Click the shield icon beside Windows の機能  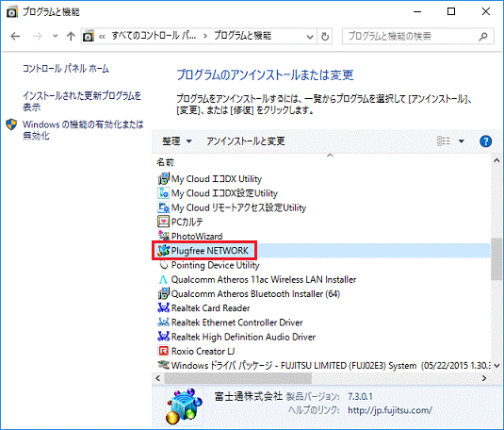(11, 124)
